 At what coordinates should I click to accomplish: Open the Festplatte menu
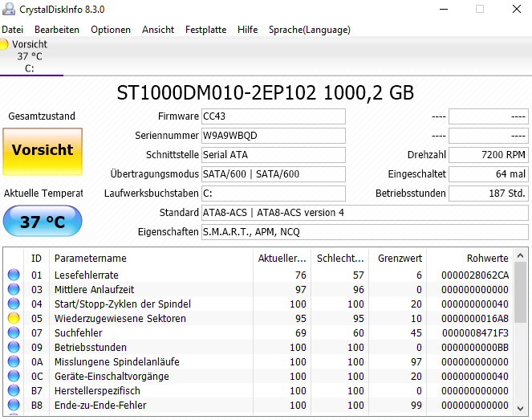coord(205,30)
